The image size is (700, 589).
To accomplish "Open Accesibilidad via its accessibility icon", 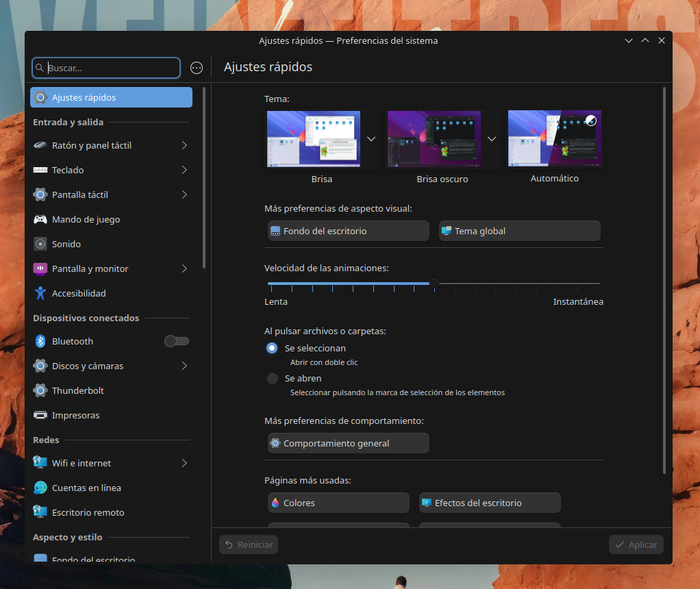I will pos(42,293).
